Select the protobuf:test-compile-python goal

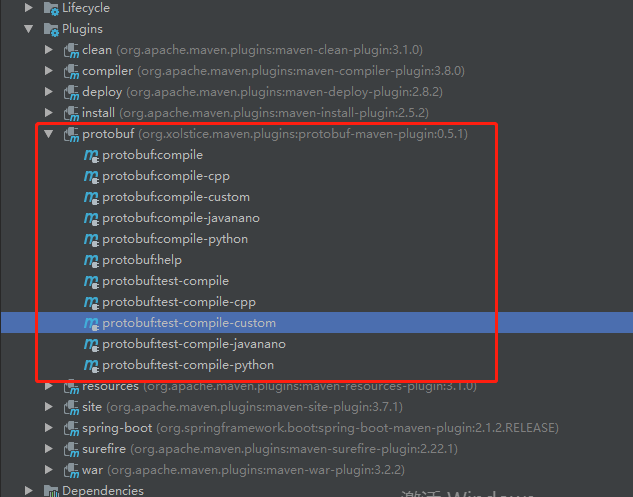(x=188, y=365)
